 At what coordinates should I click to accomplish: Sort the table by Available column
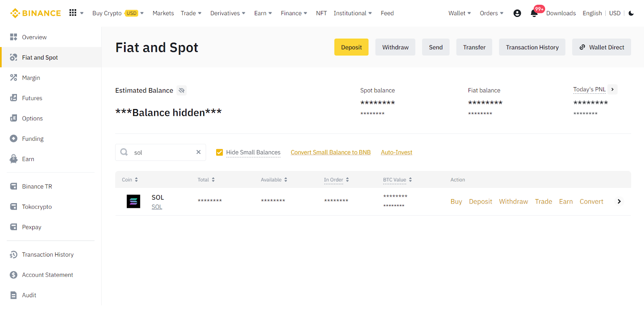point(274,180)
